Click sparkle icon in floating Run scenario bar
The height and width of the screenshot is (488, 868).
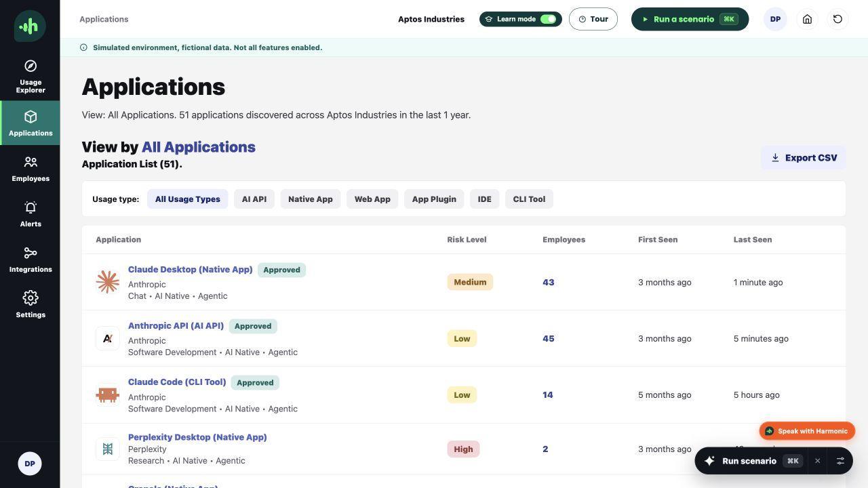coord(709,461)
